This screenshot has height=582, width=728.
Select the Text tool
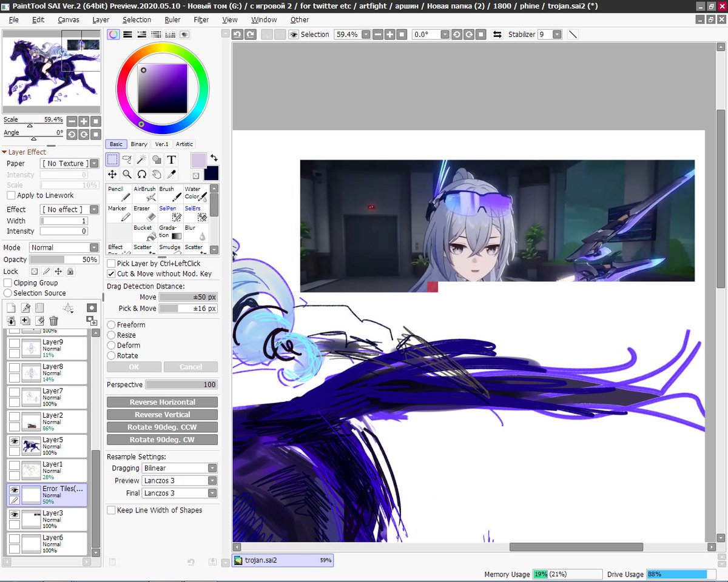tap(172, 159)
